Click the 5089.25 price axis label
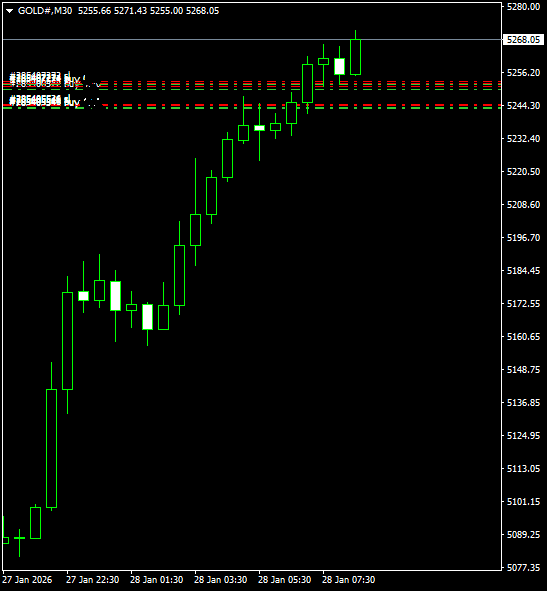 click(x=523, y=534)
